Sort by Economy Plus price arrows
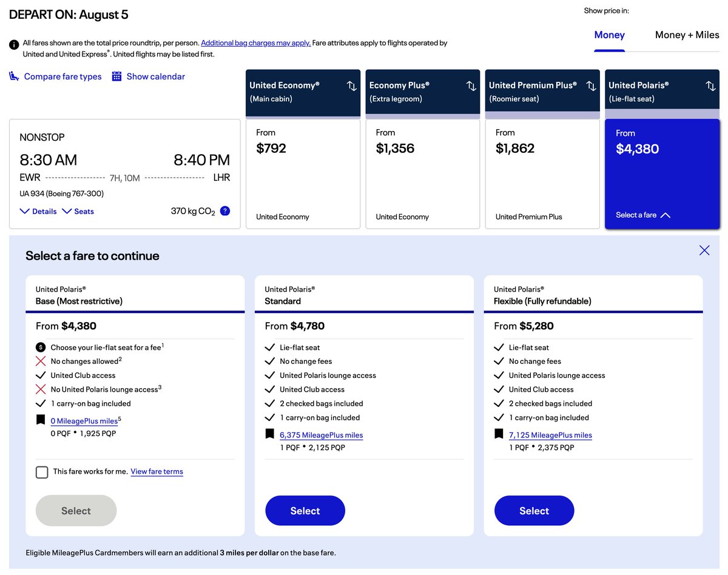The width and height of the screenshot is (728, 575). (x=471, y=86)
